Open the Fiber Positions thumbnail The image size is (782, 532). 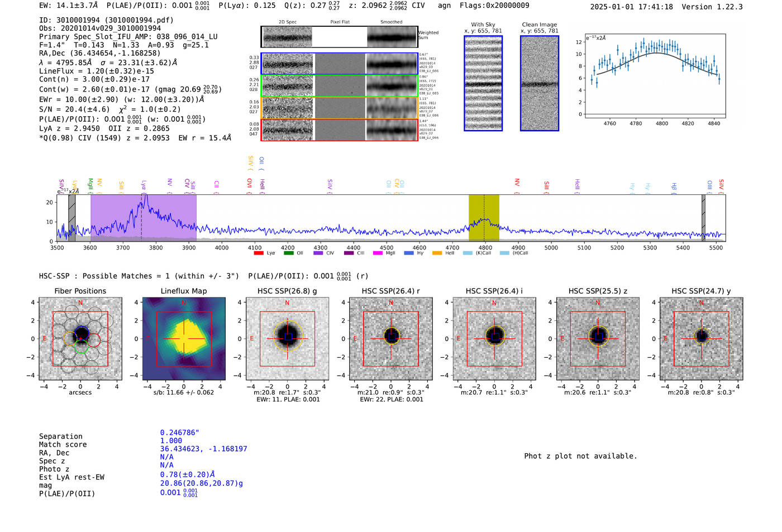pyautogui.click(x=80, y=339)
